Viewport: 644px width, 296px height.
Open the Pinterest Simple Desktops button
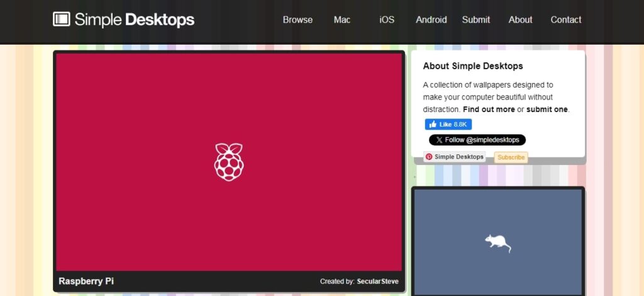455,157
